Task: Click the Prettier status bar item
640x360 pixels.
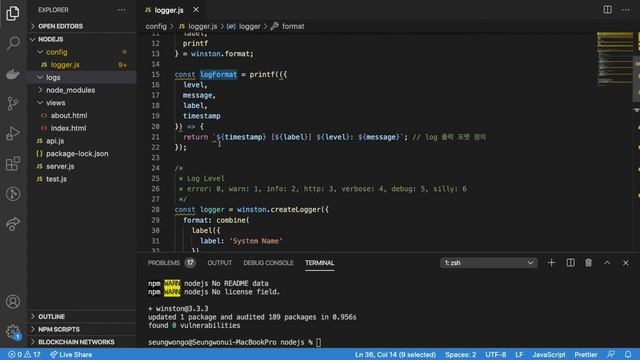Action: point(586,354)
